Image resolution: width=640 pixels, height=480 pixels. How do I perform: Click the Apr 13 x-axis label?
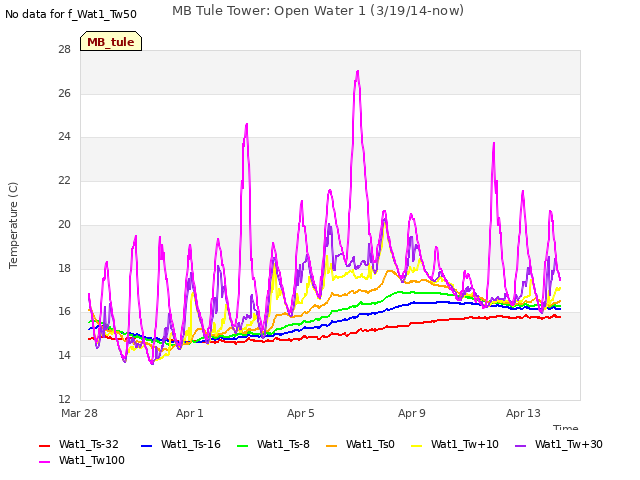pyautogui.click(x=523, y=413)
